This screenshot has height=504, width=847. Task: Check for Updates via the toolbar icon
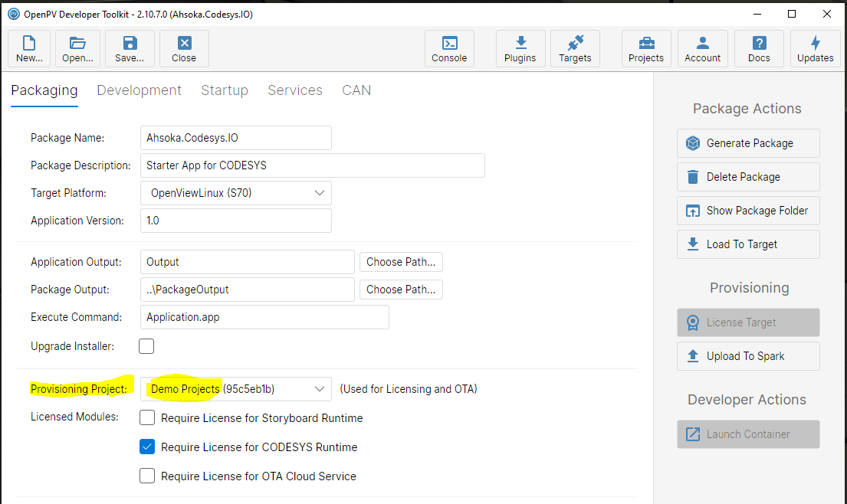click(815, 48)
